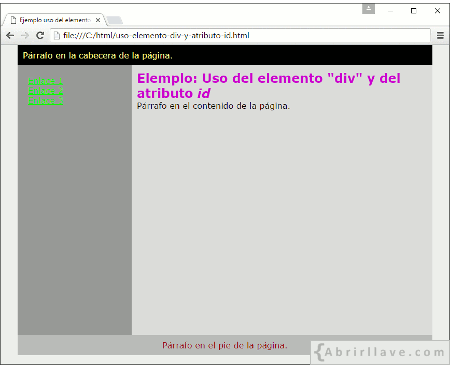Click "Párrafo en el contenido de la página." text
This screenshot has height=369, width=453.
click(x=213, y=106)
